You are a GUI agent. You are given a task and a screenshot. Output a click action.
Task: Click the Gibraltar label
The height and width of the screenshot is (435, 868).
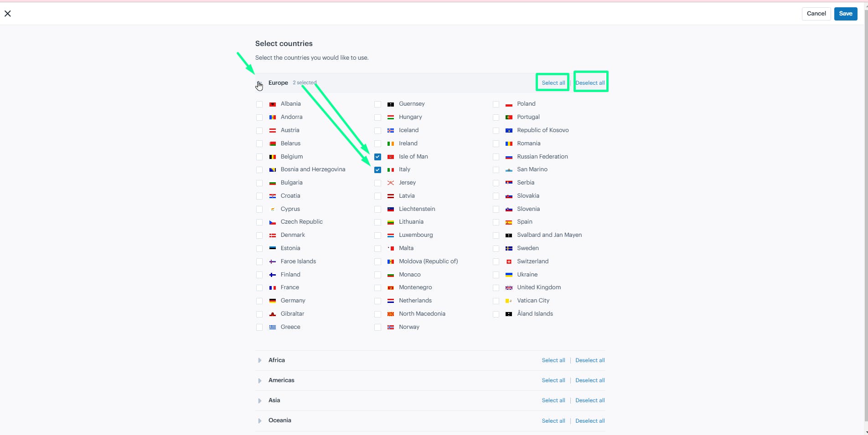[x=292, y=314]
